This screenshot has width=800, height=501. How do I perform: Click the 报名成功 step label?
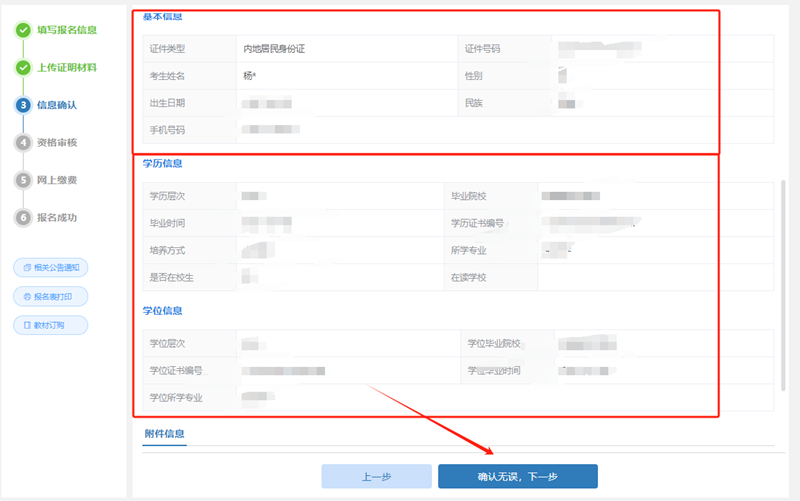click(x=57, y=217)
